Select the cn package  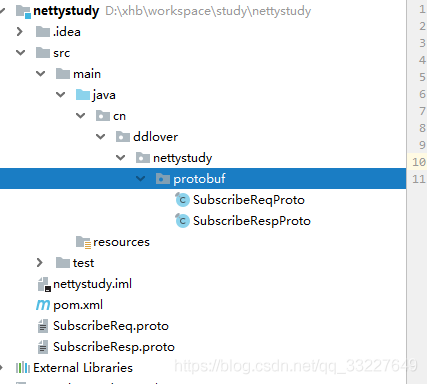[x=119, y=116]
